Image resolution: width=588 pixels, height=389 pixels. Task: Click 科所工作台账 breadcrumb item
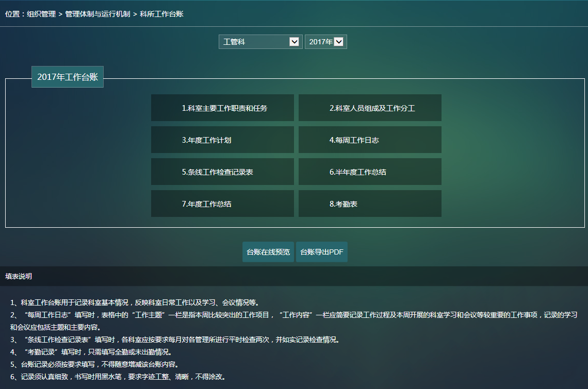(161, 14)
